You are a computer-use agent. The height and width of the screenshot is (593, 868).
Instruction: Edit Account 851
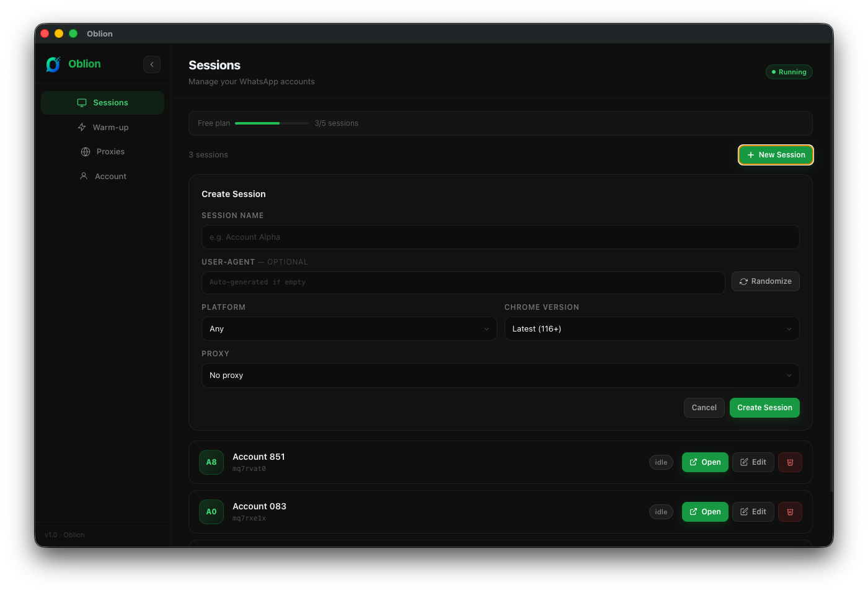point(753,462)
